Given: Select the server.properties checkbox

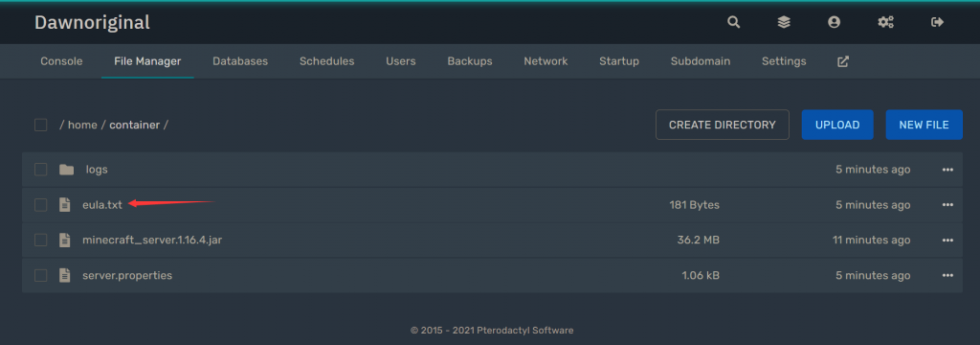Looking at the screenshot, I should coord(40,275).
